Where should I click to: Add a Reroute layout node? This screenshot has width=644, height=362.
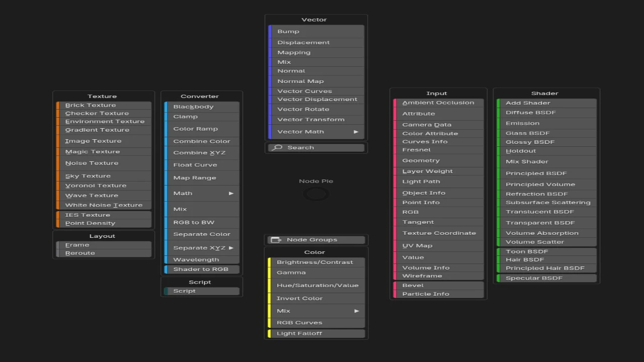(x=80, y=253)
